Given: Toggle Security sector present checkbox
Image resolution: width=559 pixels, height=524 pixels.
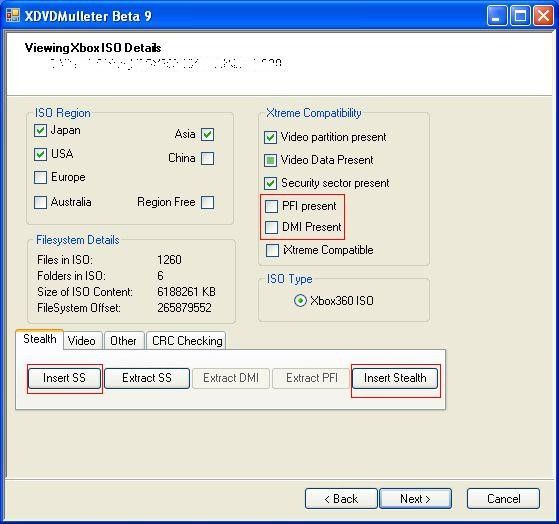Looking at the screenshot, I should coord(270,183).
